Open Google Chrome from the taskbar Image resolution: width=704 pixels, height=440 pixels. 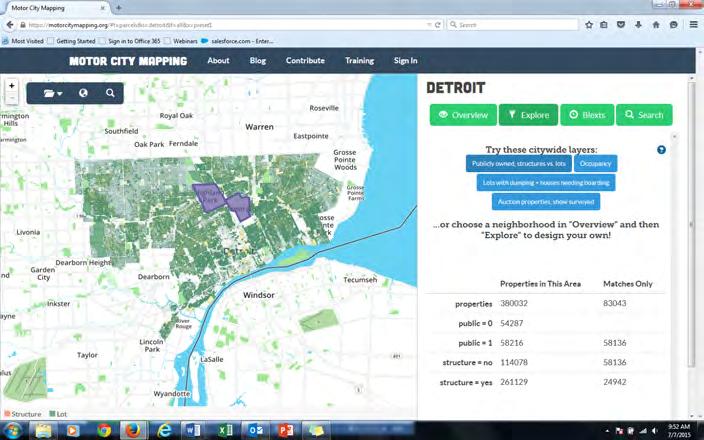[104, 431]
